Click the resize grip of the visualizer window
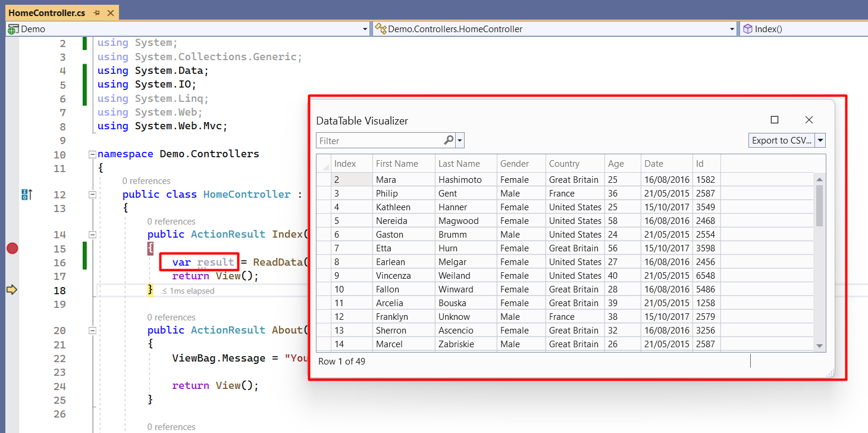868x433 pixels. (831, 373)
